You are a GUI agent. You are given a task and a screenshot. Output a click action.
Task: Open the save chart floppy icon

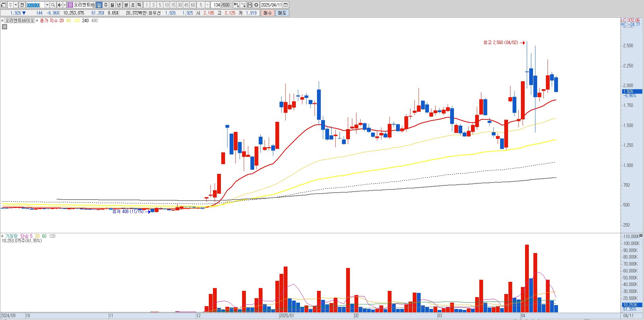click(x=249, y=5)
